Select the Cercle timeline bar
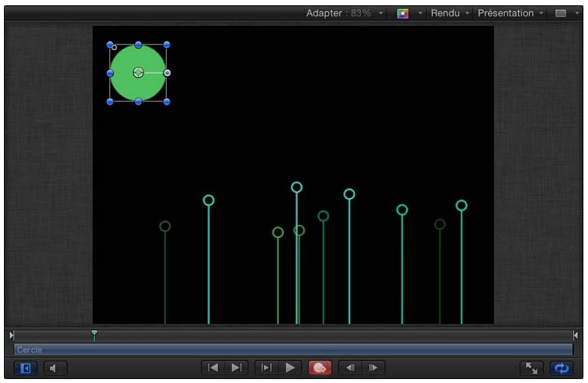 (293, 349)
